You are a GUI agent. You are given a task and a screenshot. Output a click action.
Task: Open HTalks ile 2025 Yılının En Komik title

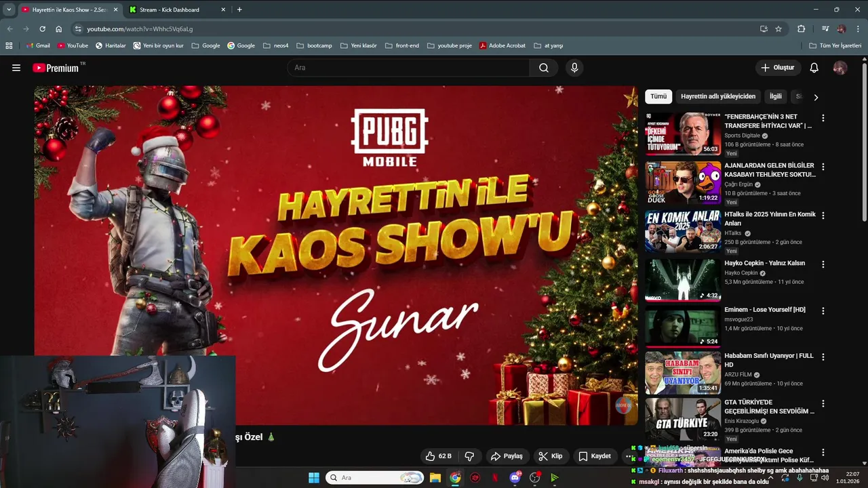coord(770,218)
